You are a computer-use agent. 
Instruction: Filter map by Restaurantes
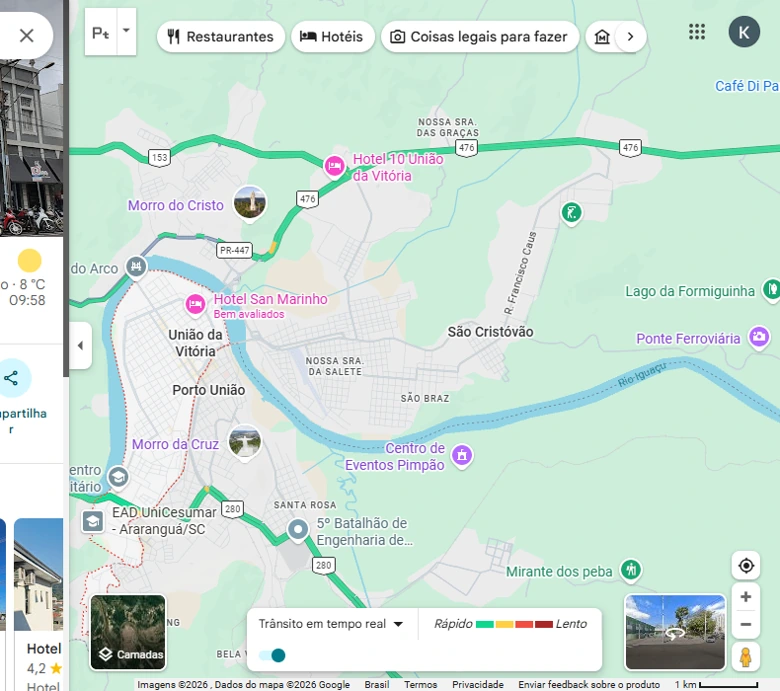tap(220, 36)
